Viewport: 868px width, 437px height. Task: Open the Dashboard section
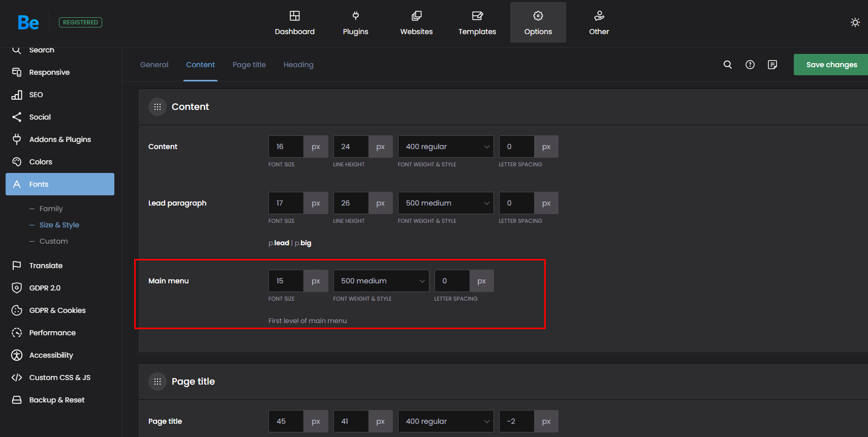click(294, 23)
